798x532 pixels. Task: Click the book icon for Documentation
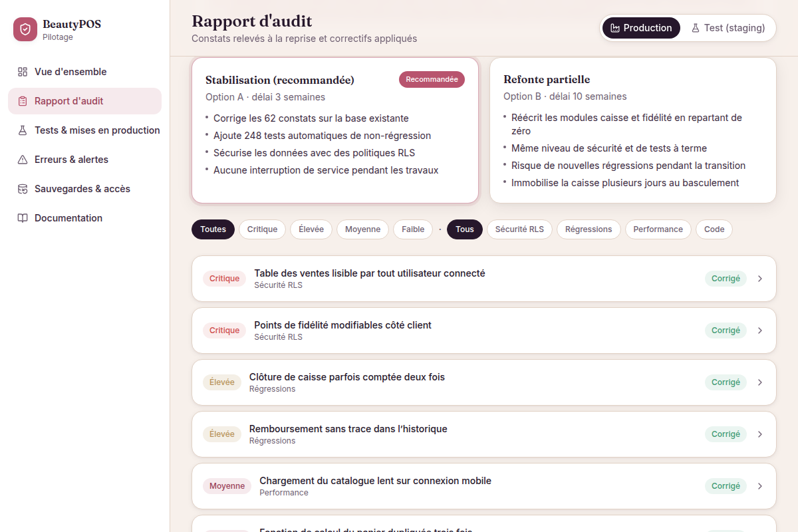23,218
